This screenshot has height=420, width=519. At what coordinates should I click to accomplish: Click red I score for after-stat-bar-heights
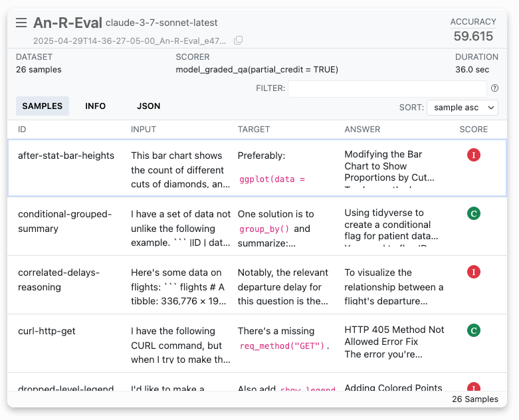(474, 155)
